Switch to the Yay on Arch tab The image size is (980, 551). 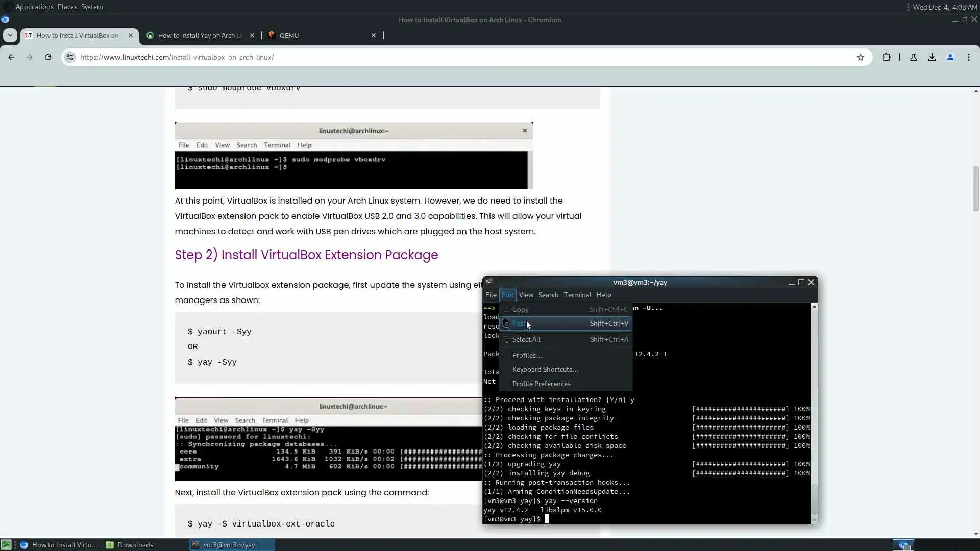point(199,35)
